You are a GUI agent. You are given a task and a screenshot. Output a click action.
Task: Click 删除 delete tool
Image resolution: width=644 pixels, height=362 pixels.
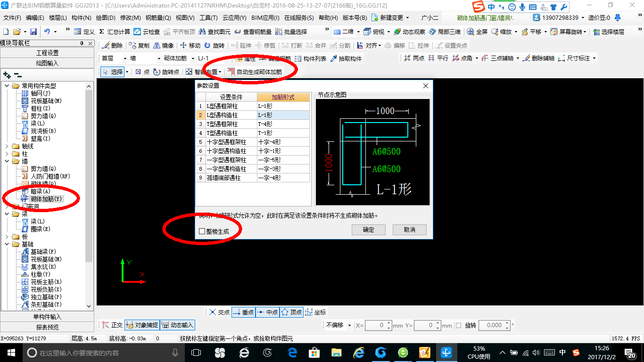pyautogui.click(x=112, y=46)
